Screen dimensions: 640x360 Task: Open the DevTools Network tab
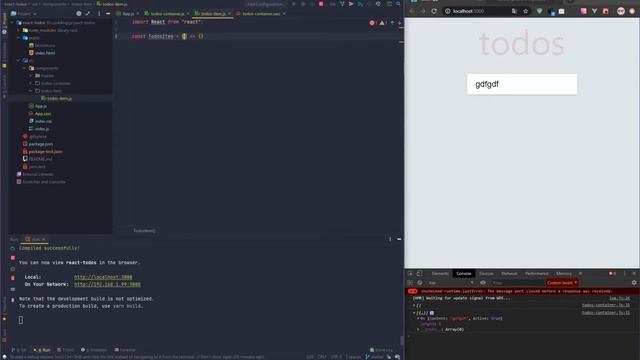point(509,273)
